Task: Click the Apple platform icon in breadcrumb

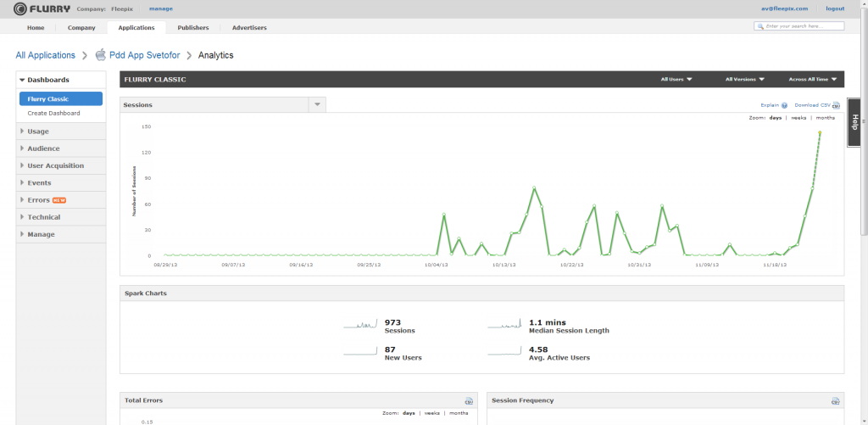Action: tap(101, 55)
